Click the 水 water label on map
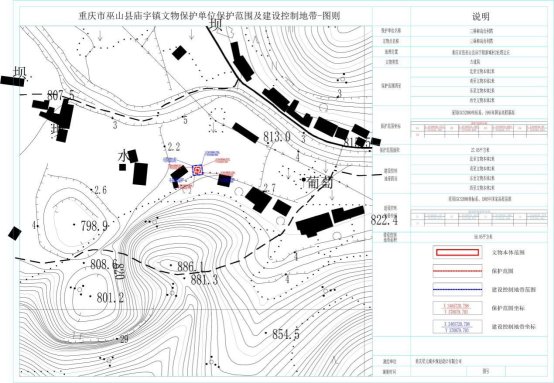 click(123, 157)
